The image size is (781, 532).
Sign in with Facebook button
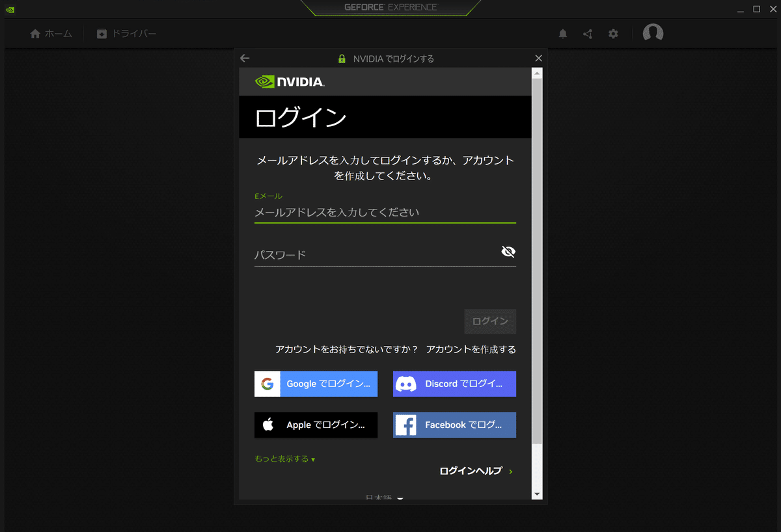click(x=454, y=425)
